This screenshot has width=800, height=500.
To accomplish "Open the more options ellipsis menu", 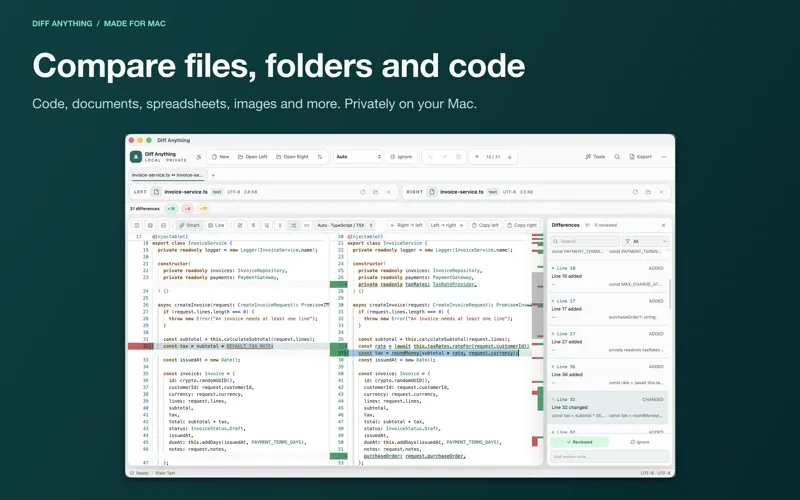I will [664, 157].
